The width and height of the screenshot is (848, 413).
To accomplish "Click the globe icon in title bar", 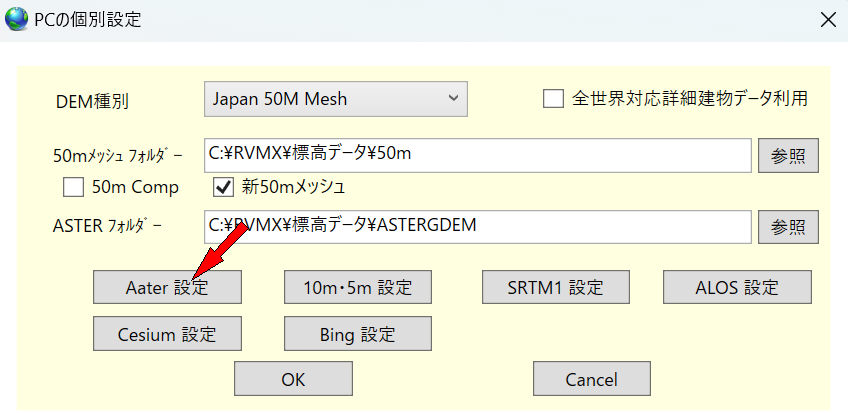I will tap(17, 18).
